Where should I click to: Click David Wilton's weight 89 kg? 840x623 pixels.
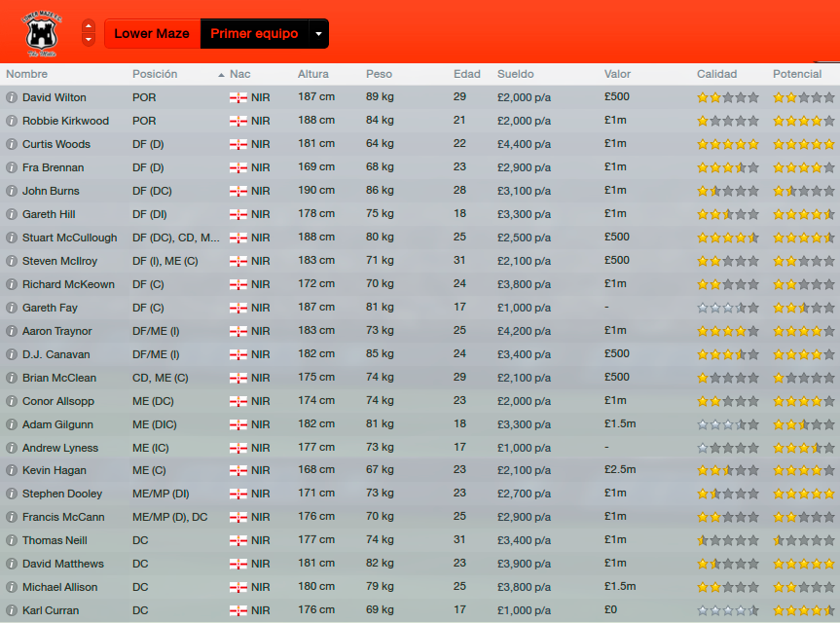point(380,96)
